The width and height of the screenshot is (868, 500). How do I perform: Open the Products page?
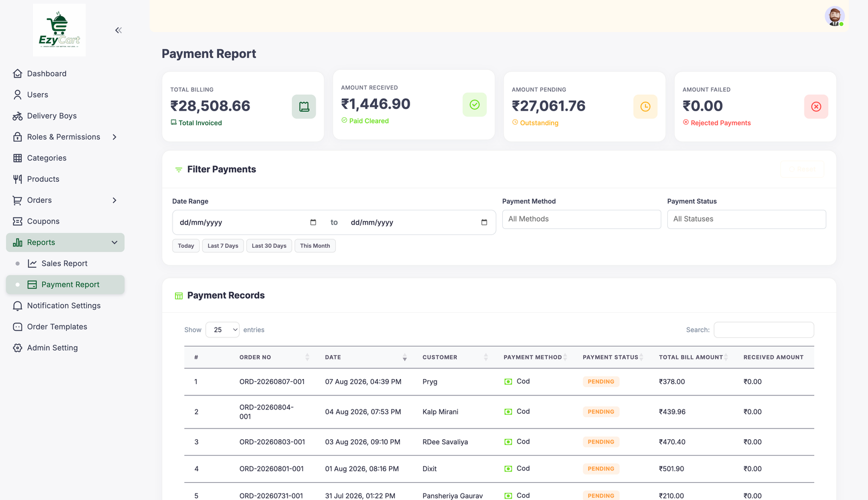pos(43,179)
